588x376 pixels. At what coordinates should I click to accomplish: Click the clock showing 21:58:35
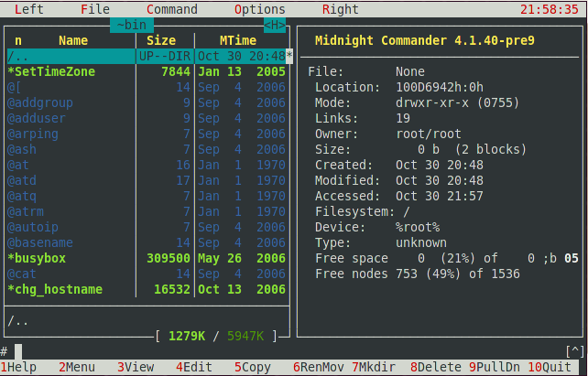click(550, 9)
